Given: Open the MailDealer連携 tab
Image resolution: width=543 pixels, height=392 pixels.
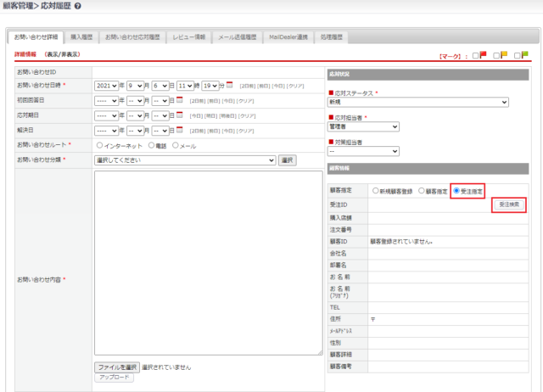Looking at the screenshot, I should click(x=289, y=37).
